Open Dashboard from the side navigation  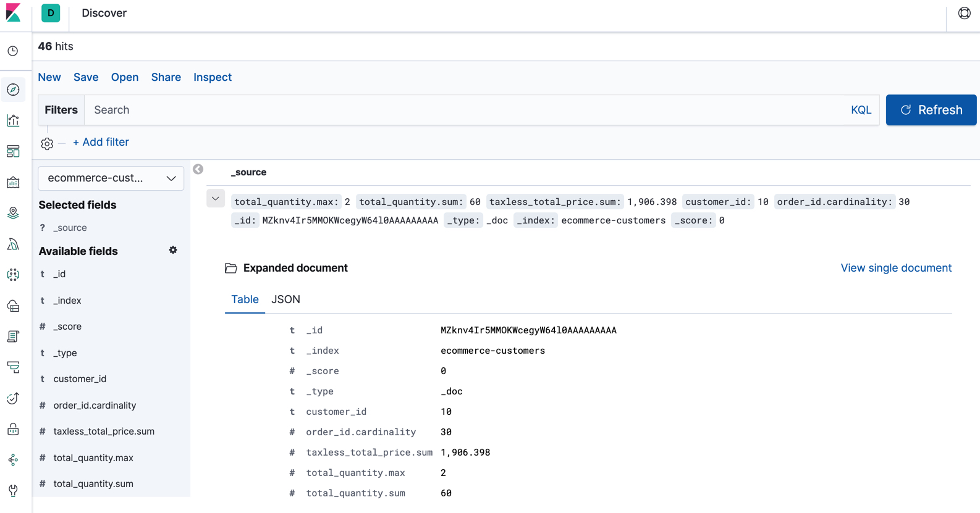click(x=13, y=151)
